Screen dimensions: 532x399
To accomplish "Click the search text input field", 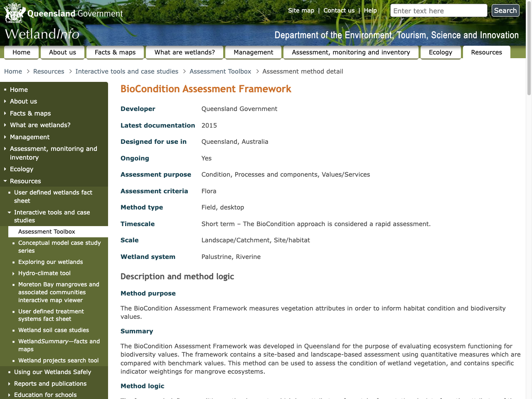I will tap(438, 10).
